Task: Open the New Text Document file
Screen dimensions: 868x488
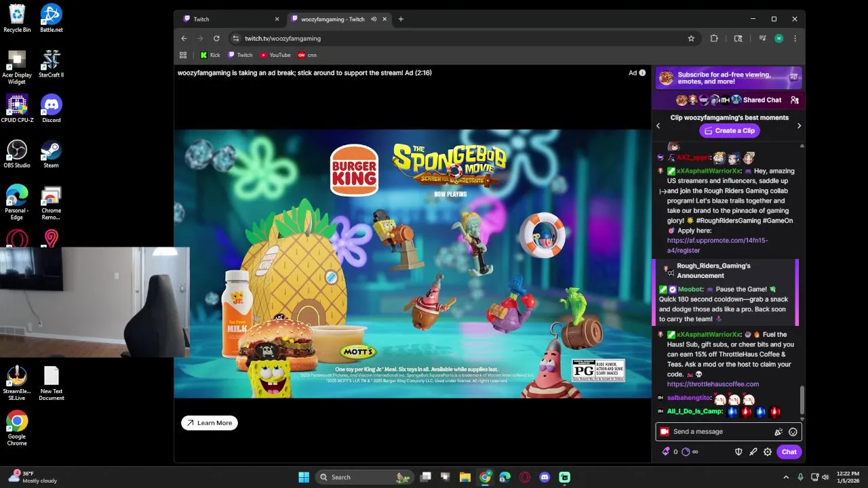Action: (x=52, y=383)
